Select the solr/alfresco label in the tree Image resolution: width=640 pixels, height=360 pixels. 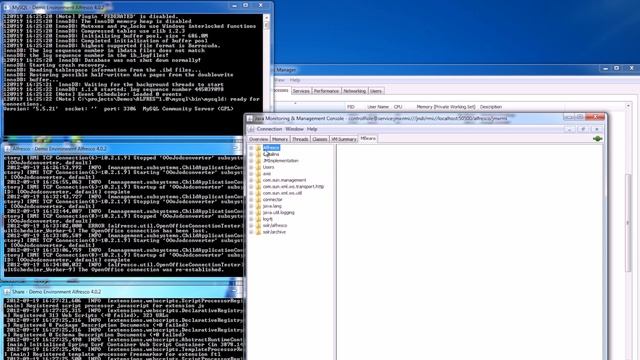click(x=275, y=225)
